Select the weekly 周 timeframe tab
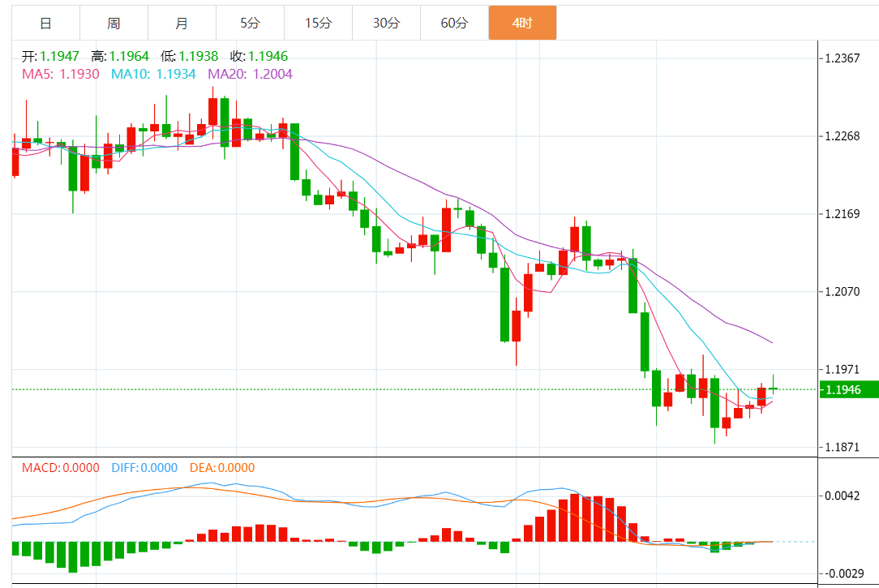Viewport: 879px width, 588px height. [114, 23]
